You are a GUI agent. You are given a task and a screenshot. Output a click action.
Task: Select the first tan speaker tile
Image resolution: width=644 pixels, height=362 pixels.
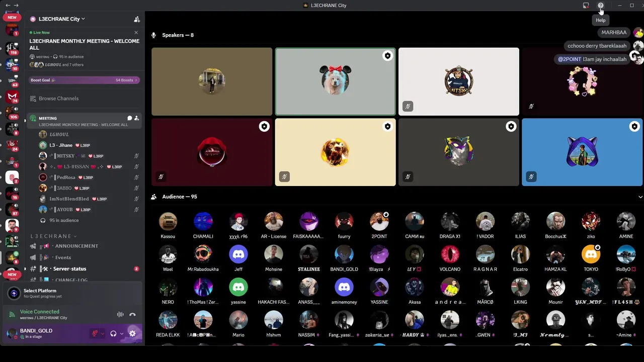[x=212, y=81]
